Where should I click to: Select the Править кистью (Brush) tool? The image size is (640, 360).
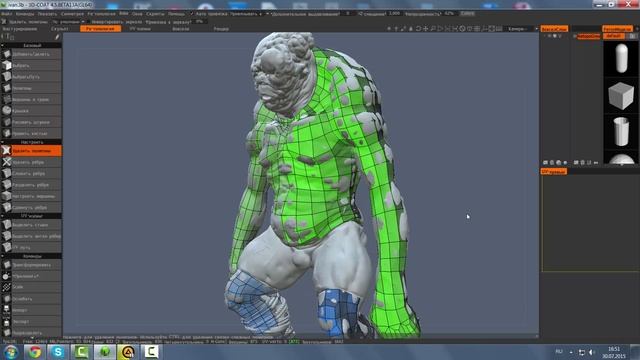[x=31, y=133]
